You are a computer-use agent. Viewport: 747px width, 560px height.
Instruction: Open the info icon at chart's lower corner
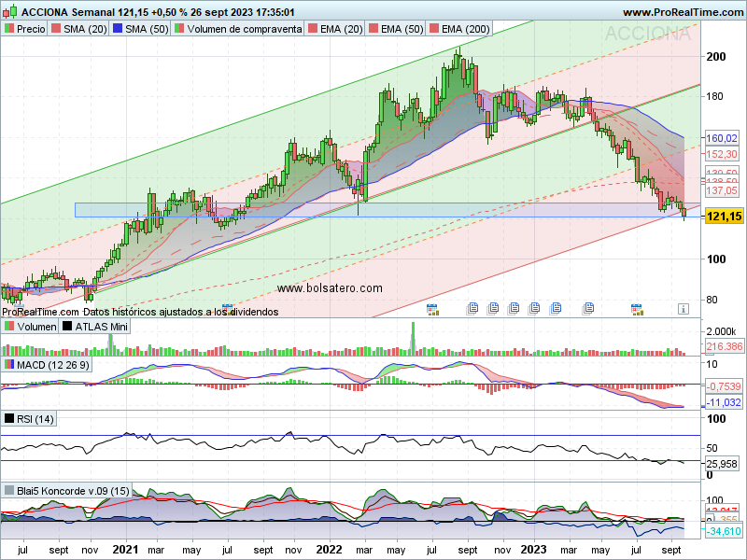tap(684, 309)
